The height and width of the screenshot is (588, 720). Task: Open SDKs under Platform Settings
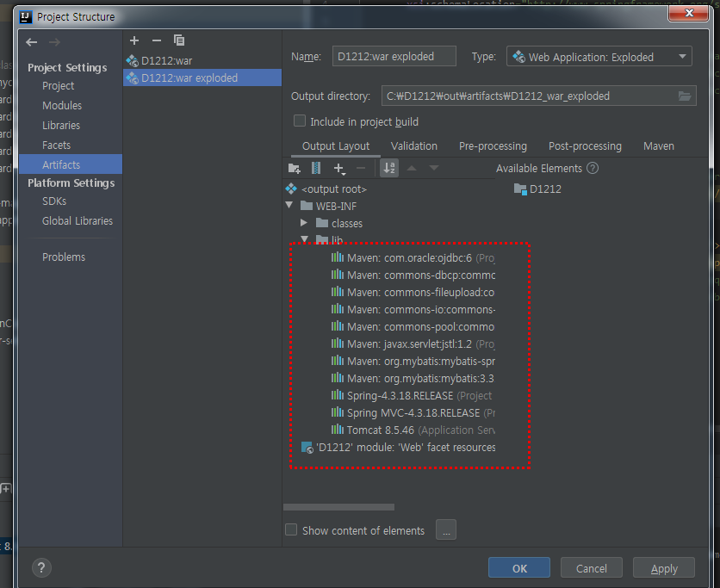point(54,201)
